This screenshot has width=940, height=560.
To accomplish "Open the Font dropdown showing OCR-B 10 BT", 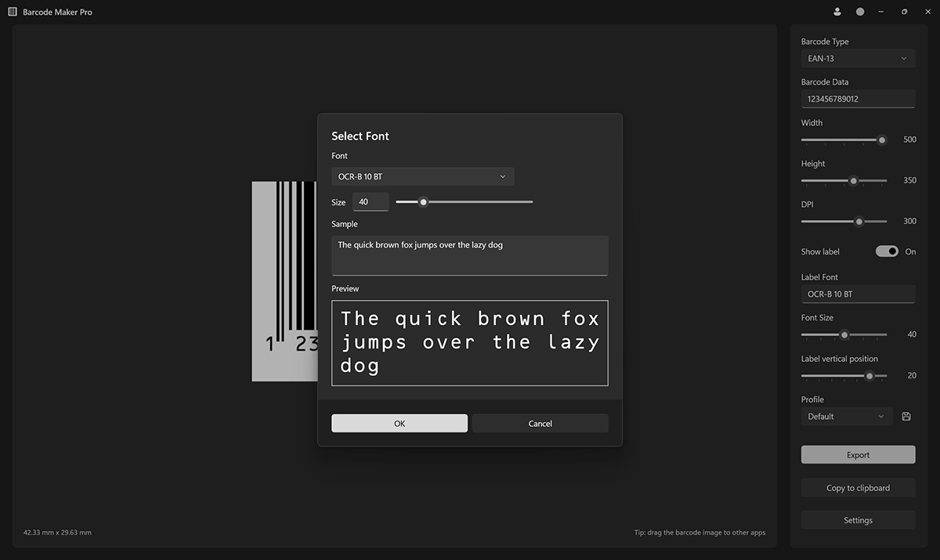I will 423,177.
